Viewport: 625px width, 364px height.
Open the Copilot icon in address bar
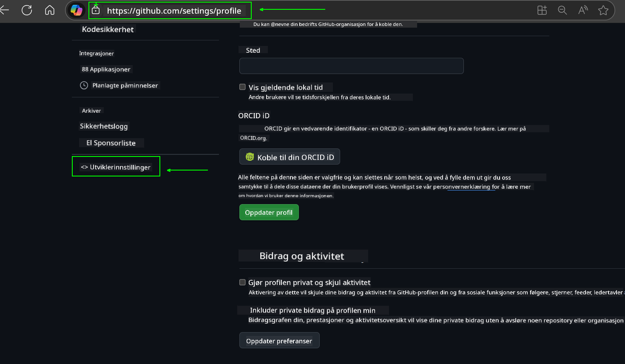(77, 10)
